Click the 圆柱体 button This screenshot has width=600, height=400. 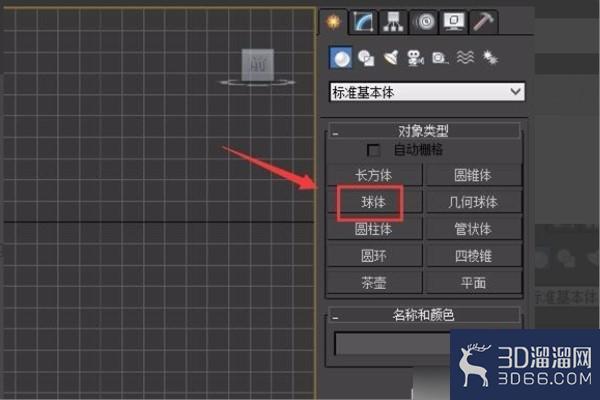pyautogui.click(x=374, y=229)
